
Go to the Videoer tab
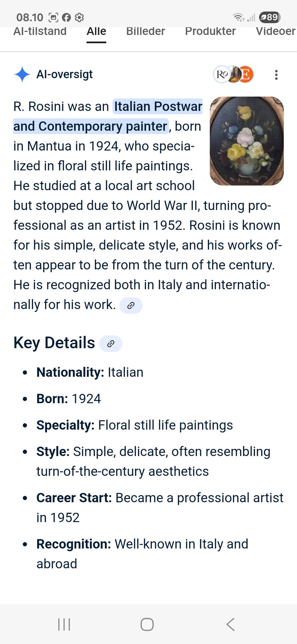click(x=275, y=32)
